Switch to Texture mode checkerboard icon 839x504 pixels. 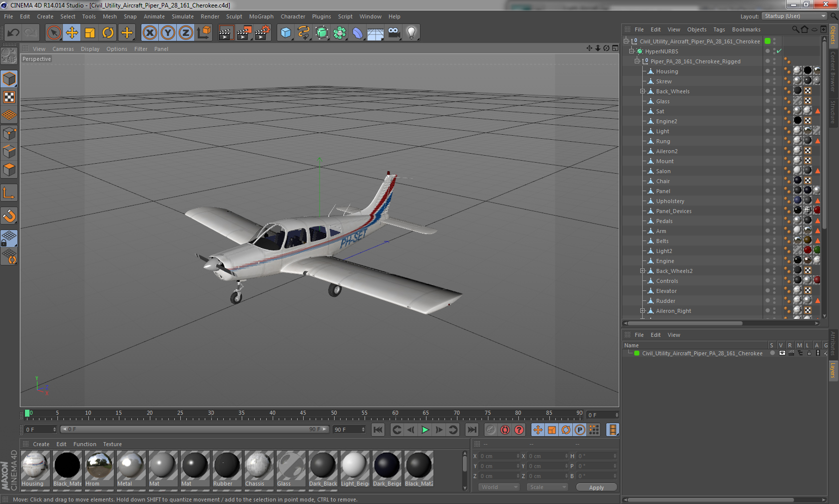[x=9, y=97]
